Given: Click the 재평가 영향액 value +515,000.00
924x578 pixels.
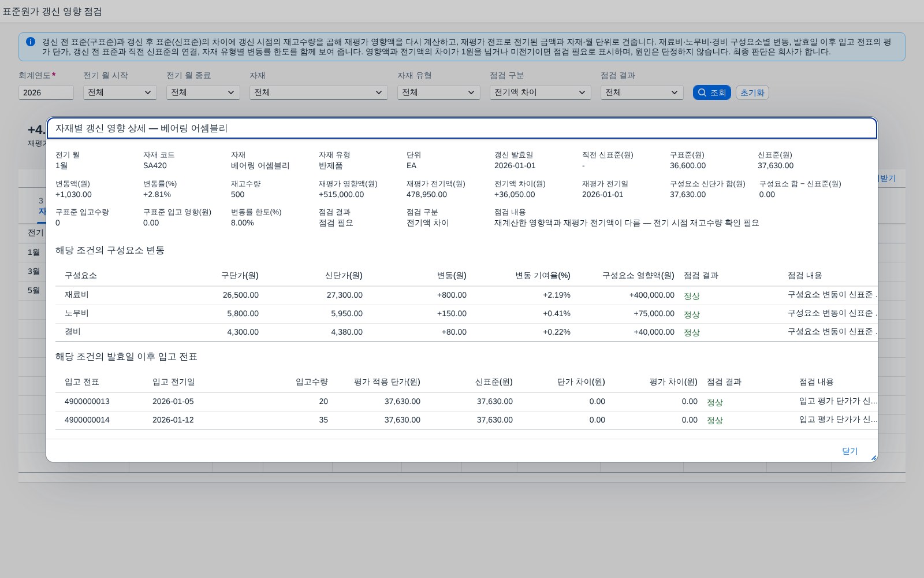Looking at the screenshot, I should (341, 194).
